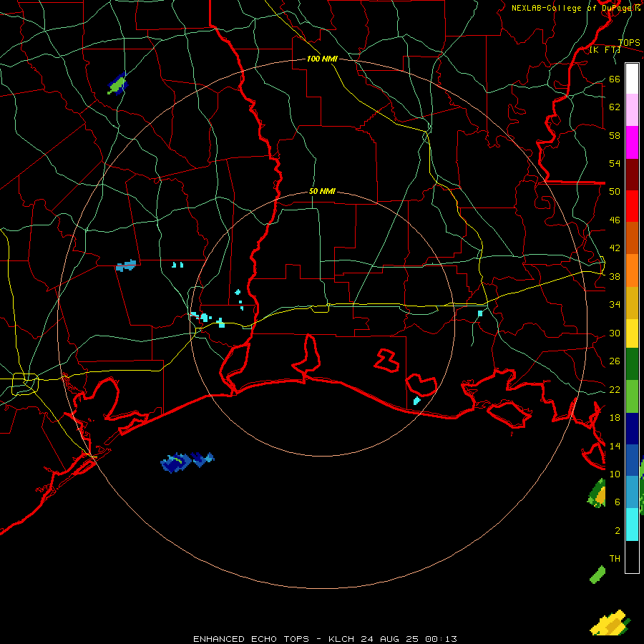Select the light pink legend color block
Image resolution: width=644 pixels, height=644 pixels.
tap(632, 109)
